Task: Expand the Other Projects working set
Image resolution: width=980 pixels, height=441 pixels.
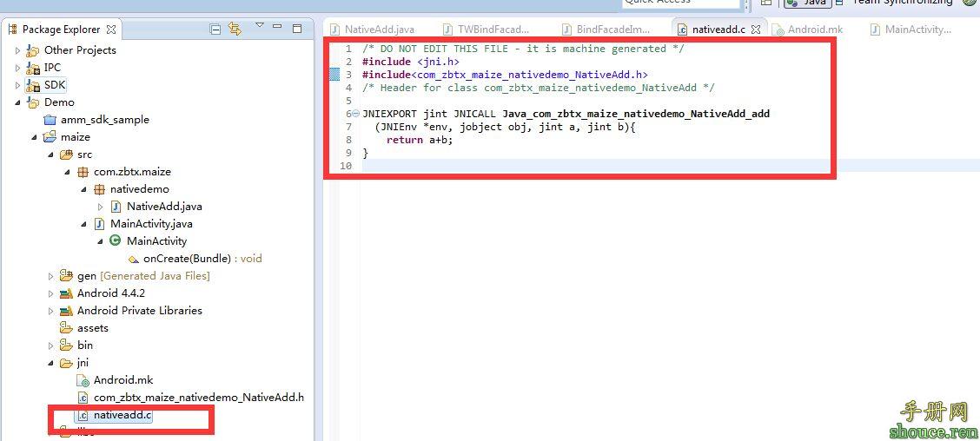Action: [17, 50]
